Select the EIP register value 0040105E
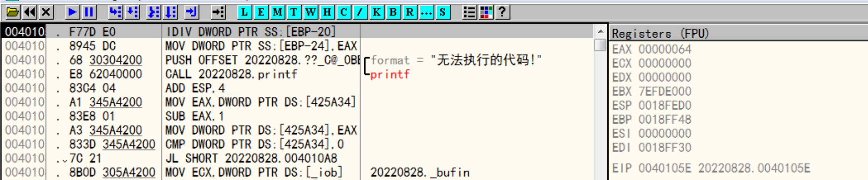 click(x=665, y=168)
